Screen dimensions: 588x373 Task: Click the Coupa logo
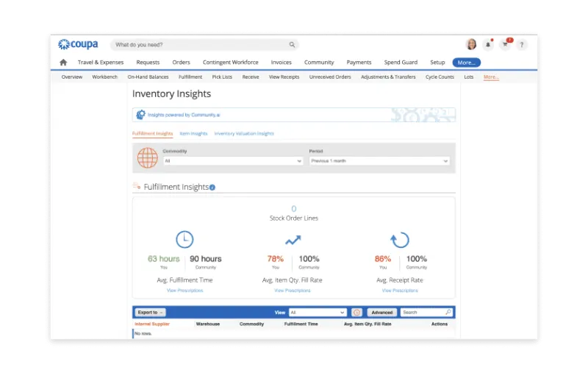78,44
